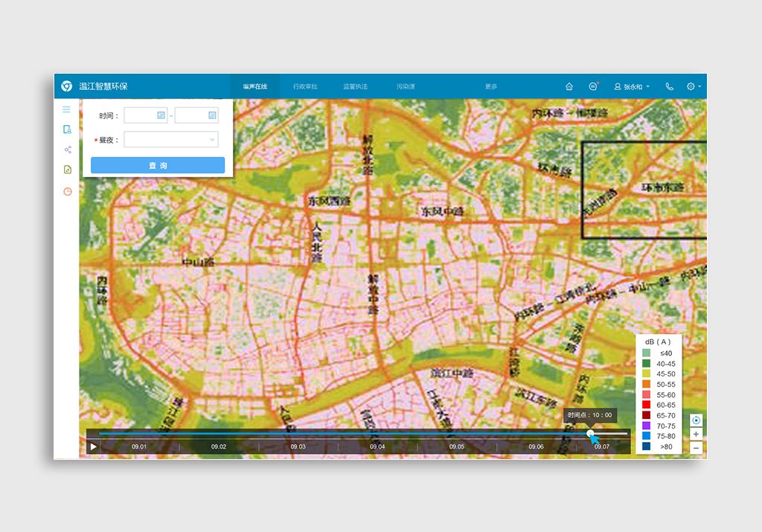The image size is (762, 532).
Task: Click the 70-75 purple legend swatch
Action: 647,426
